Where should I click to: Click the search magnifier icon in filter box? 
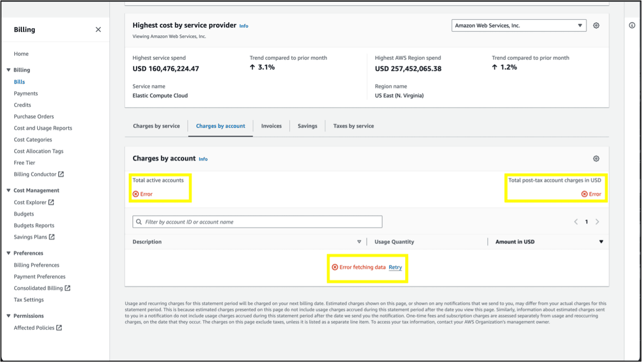point(139,222)
